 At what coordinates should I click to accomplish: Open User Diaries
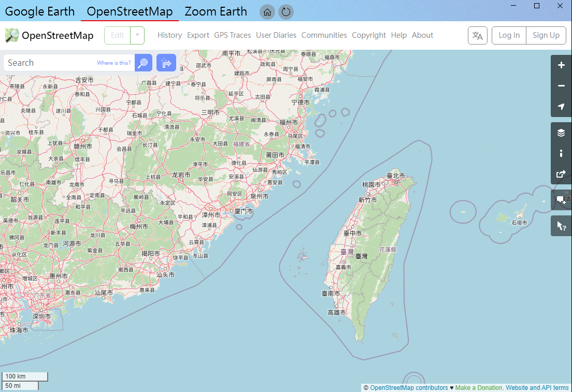(x=276, y=35)
